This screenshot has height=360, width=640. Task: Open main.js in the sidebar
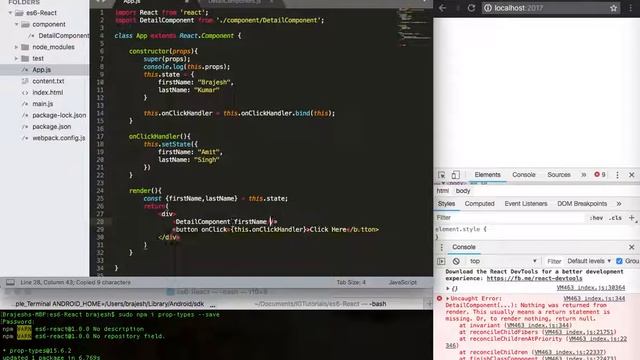(44, 104)
